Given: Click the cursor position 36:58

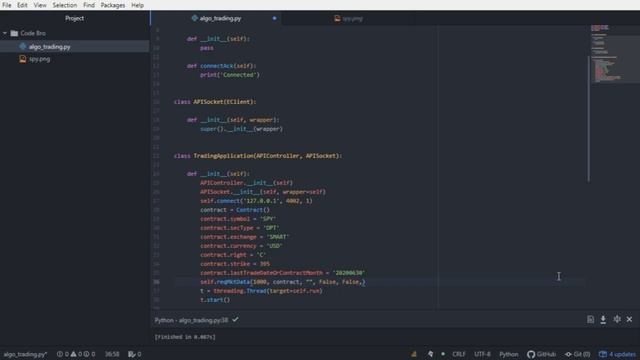Looking at the screenshot, I should click(112, 354).
